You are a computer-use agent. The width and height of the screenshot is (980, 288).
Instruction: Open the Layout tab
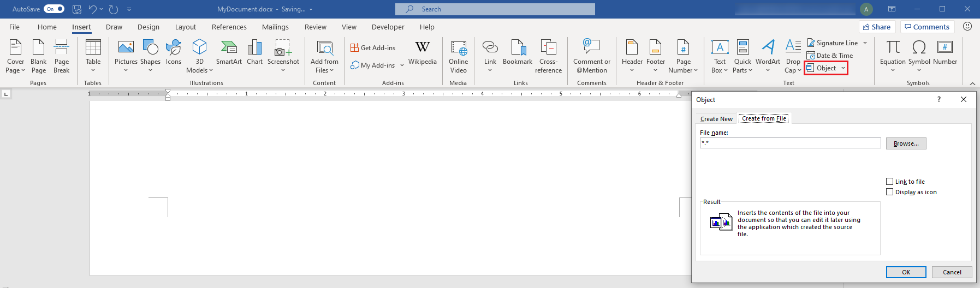point(186,27)
